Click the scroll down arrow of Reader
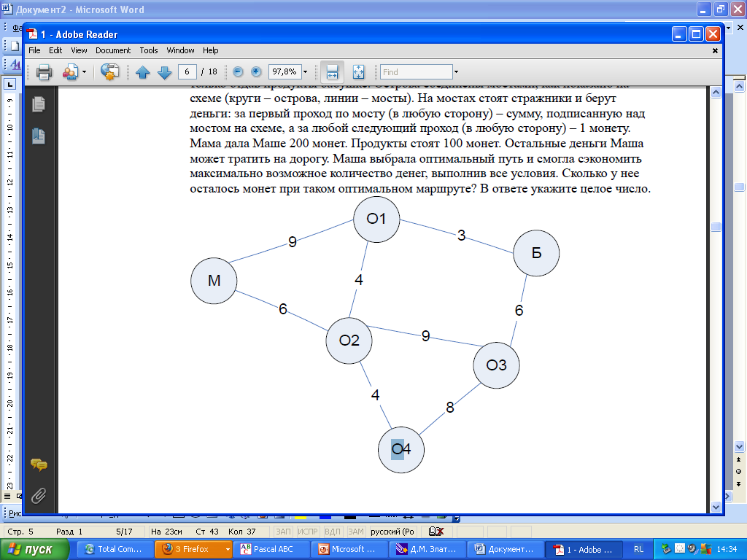The width and height of the screenshot is (747, 560). (716, 507)
